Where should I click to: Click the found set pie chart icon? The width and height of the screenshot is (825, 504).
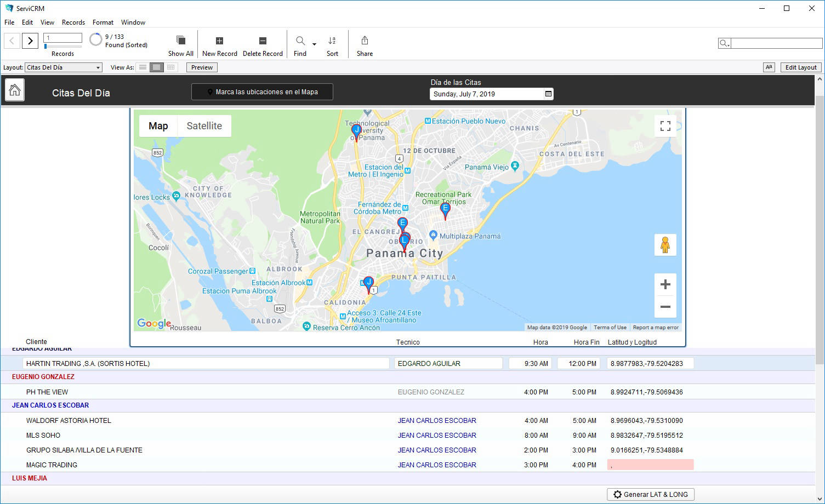pos(96,39)
